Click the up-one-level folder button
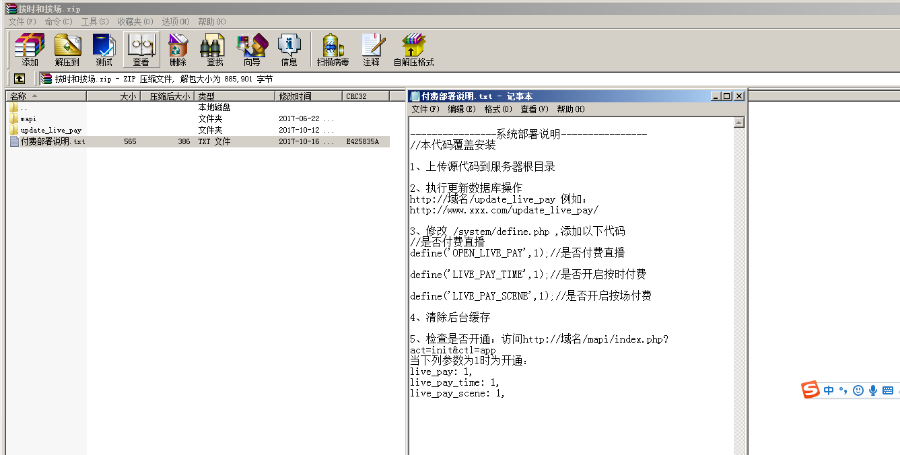This screenshot has width=900, height=455. click(19, 79)
